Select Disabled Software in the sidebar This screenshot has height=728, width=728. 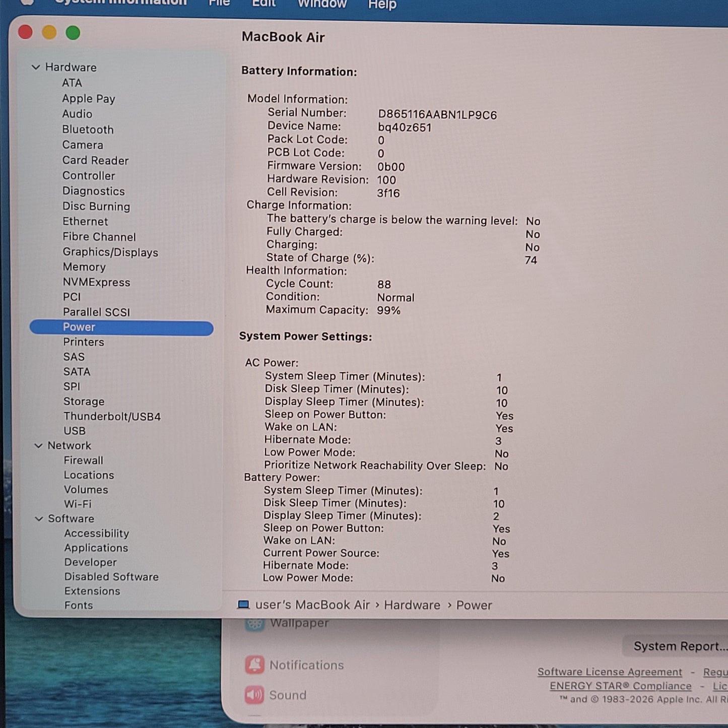pyautogui.click(x=111, y=577)
